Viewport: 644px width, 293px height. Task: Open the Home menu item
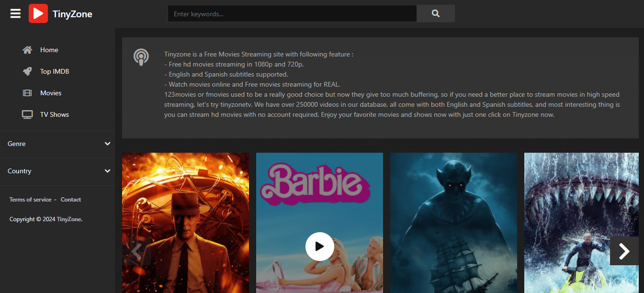(x=49, y=49)
